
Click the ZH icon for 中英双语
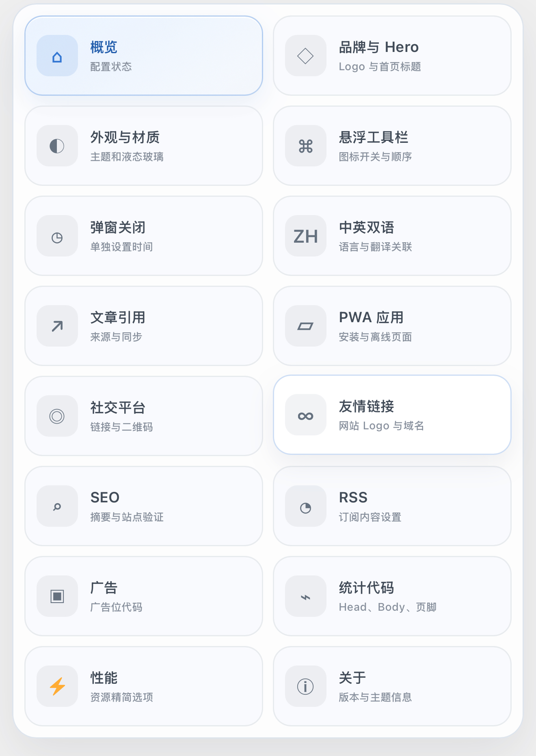[x=306, y=236]
